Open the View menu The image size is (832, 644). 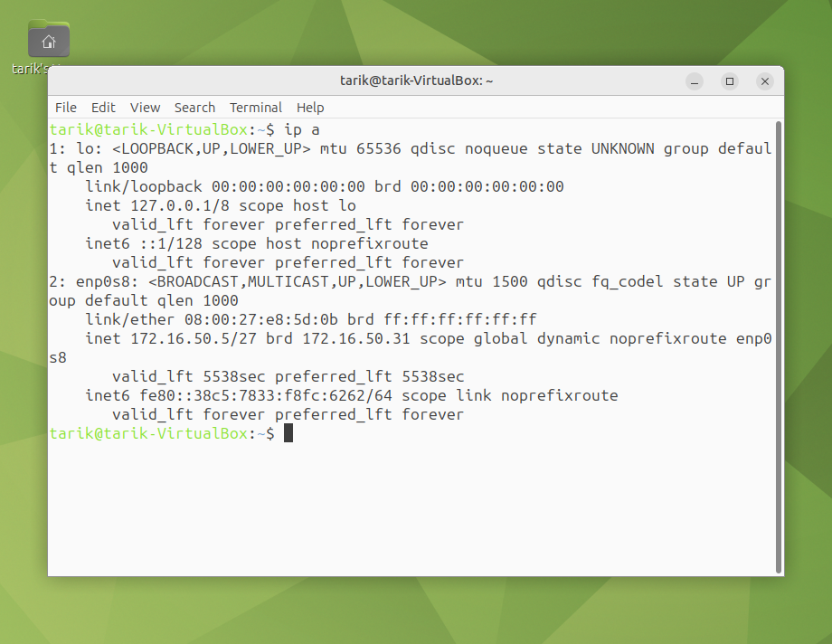[x=145, y=108]
